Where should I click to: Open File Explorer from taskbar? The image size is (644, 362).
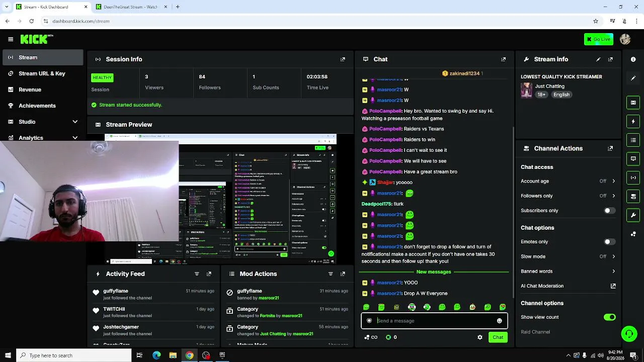pyautogui.click(x=173, y=355)
